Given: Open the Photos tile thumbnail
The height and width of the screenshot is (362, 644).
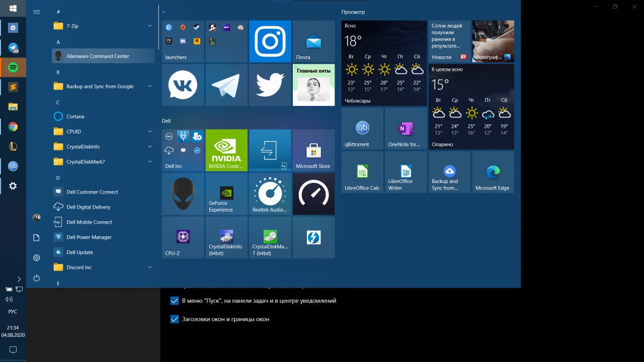Looking at the screenshot, I should (x=493, y=41).
